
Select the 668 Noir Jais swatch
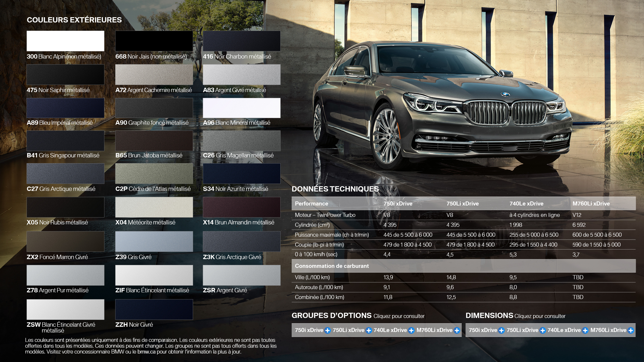click(154, 41)
